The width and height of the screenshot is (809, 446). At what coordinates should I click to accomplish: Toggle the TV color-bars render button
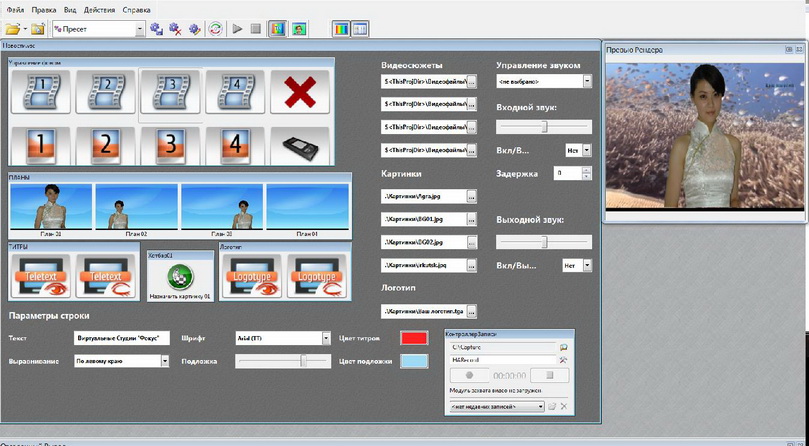coord(278,29)
